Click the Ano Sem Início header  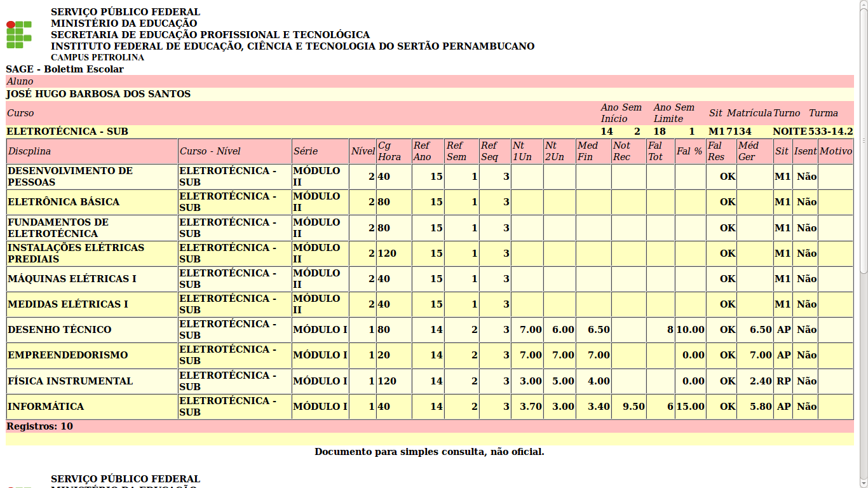click(x=621, y=113)
